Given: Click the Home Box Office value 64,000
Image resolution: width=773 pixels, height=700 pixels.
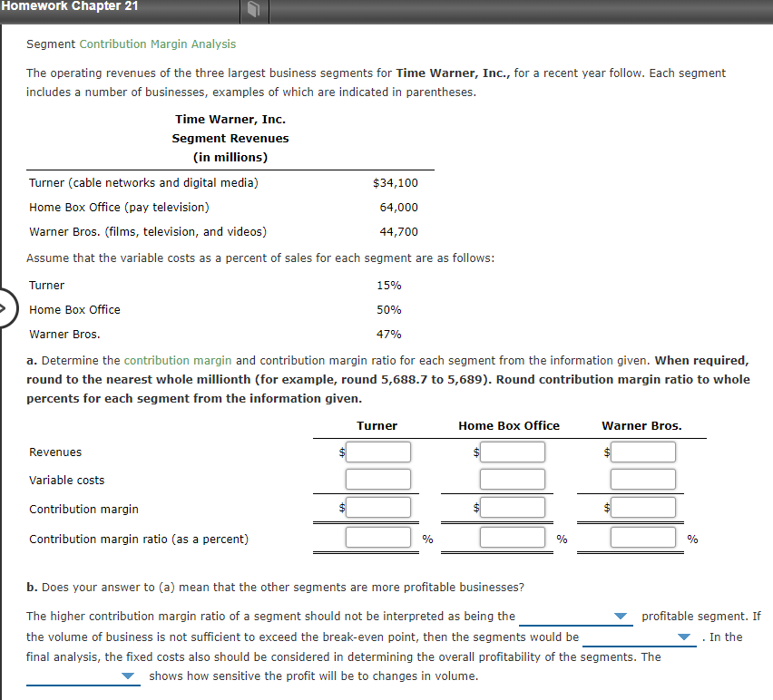Looking at the screenshot, I should 398,208.
